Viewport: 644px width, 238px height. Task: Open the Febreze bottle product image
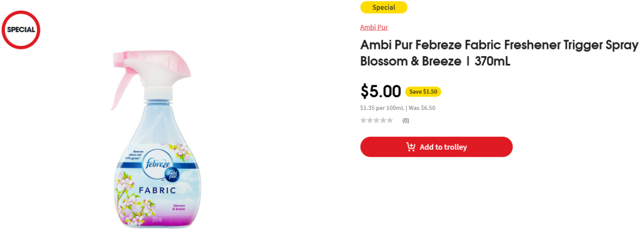[x=152, y=140]
